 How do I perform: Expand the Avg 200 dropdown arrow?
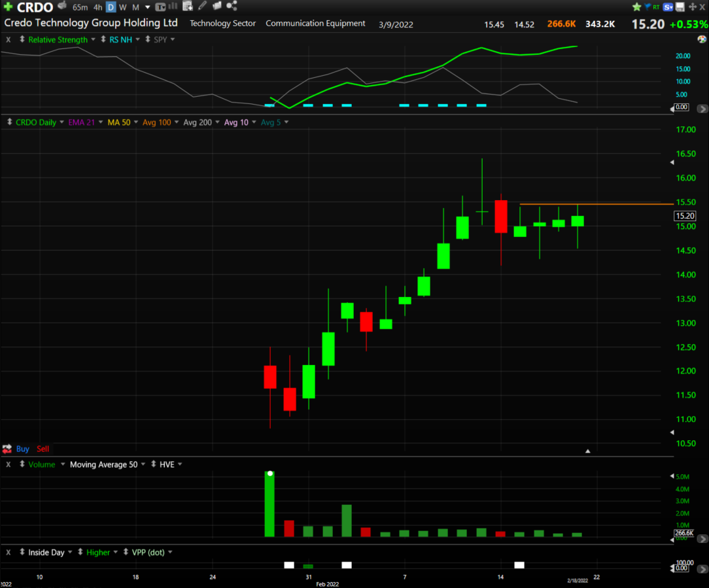pos(217,122)
